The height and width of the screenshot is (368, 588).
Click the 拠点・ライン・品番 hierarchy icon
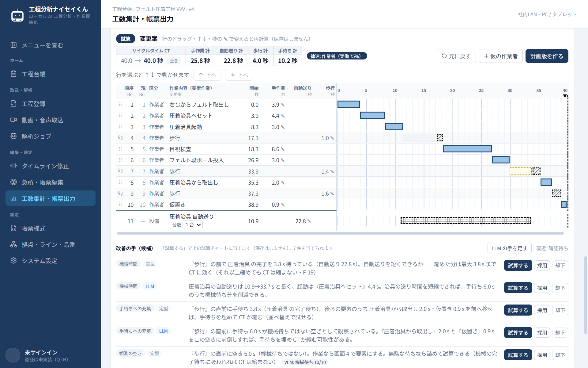click(x=13, y=244)
